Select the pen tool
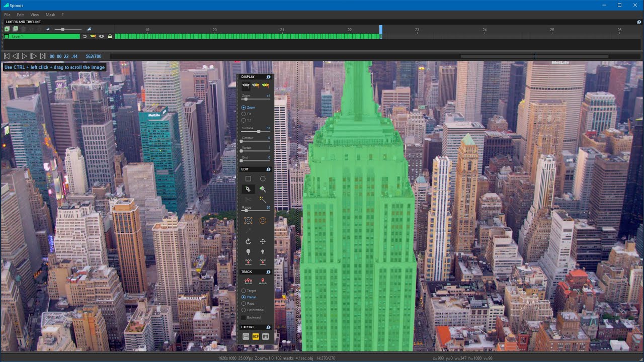 pos(248,189)
